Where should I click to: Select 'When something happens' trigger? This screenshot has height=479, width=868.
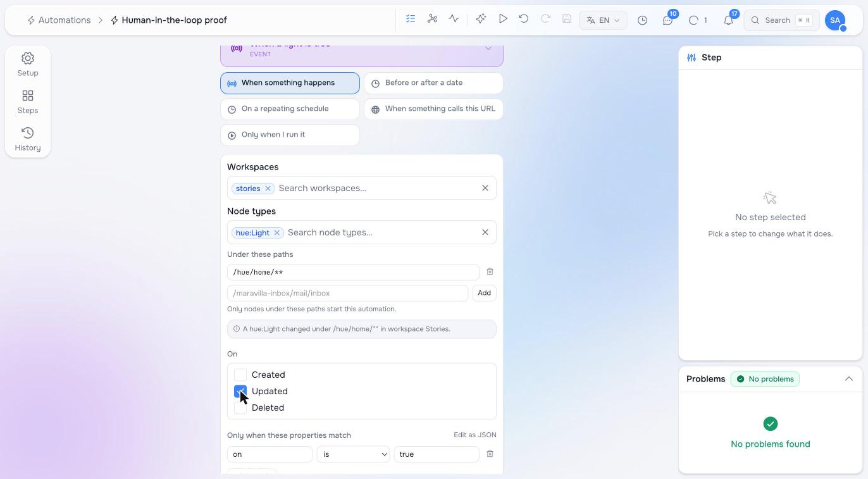(x=290, y=83)
